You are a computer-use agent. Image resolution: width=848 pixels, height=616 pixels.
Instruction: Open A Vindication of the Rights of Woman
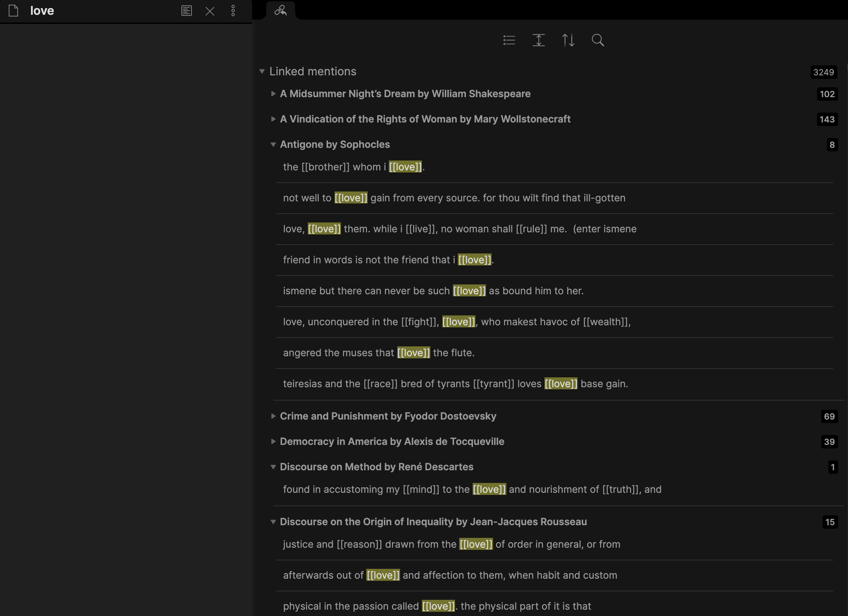pos(425,119)
